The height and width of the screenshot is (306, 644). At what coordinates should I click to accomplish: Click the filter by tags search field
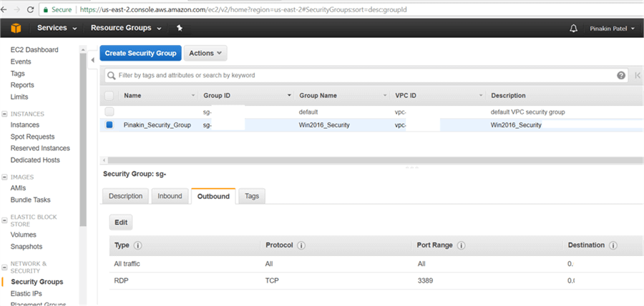(366, 76)
